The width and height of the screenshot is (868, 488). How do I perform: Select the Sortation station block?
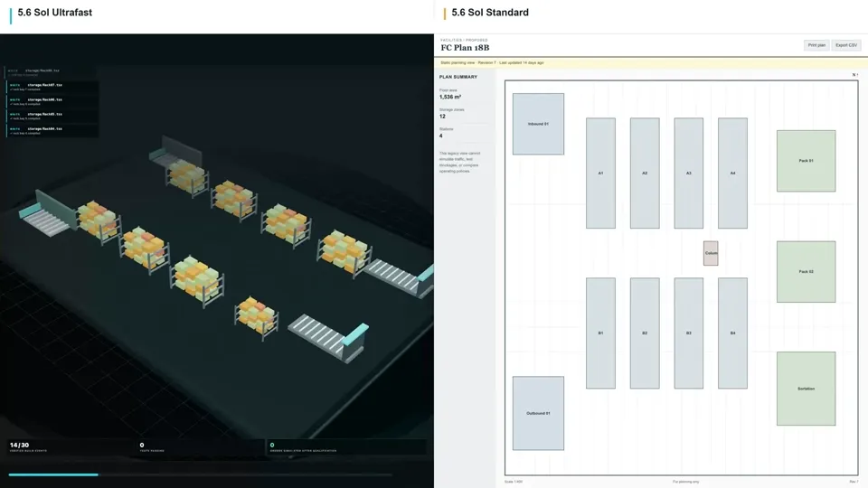point(806,389)
